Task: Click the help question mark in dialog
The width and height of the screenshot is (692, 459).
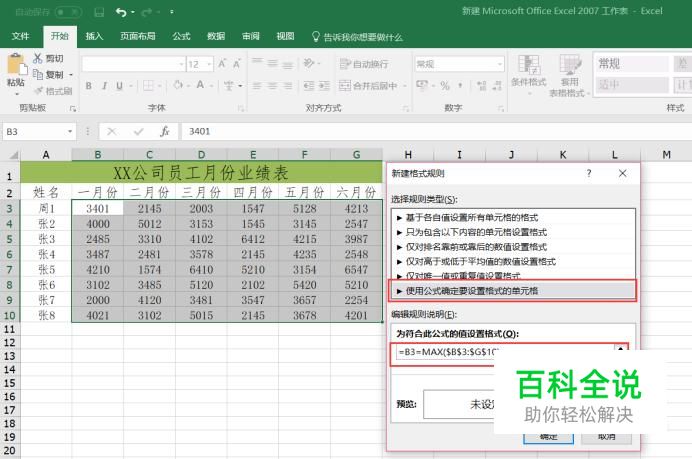Action: pos(588,173)
